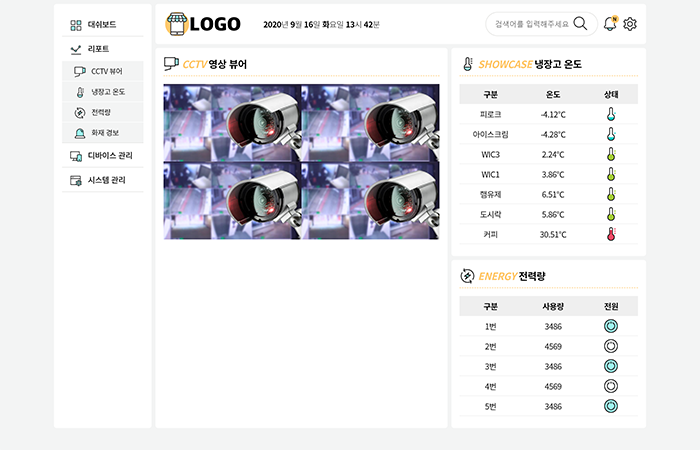This screenshot has width=700, height=450.
Task: Click the ENERGY panel header icon
Action: pyautogui.click(x=467, y=276)
